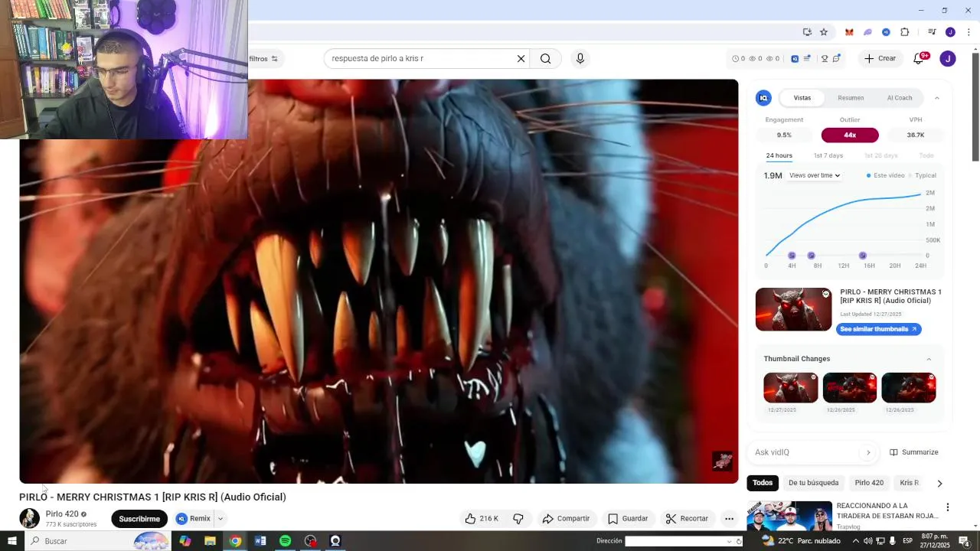
Task: Click See similar thumbnails link
Action: click(878, 329)
